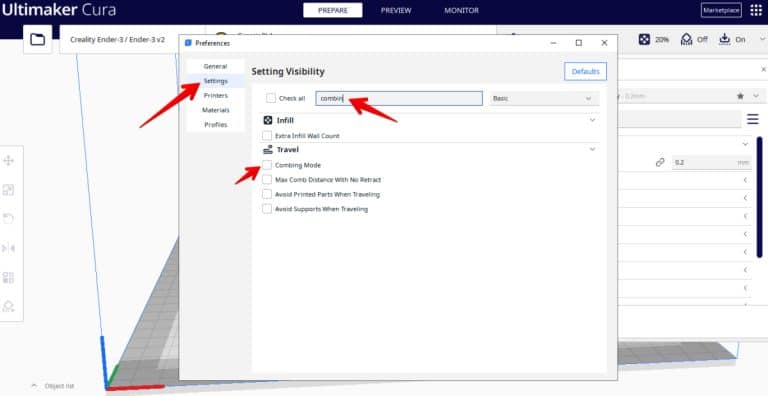This screenshot has width=768, height=396.
Task: Open Profiles preferences page
Action: (x=216, y=125)
